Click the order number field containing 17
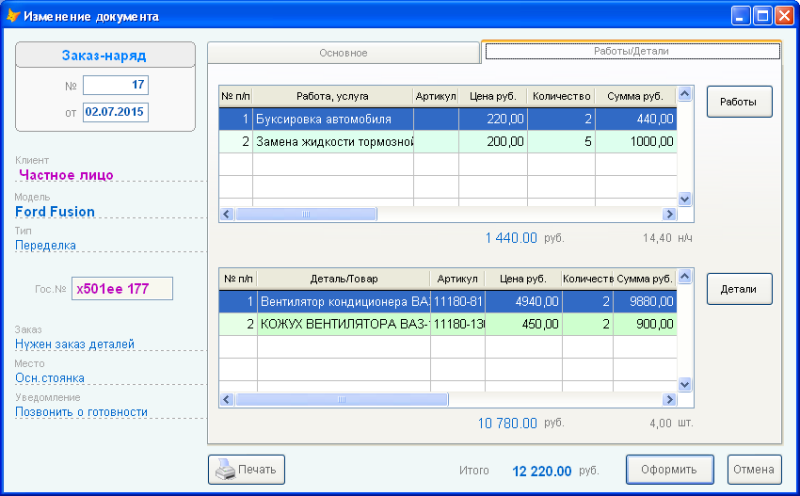This screenshot has height=496, width=800. (116, 85)
